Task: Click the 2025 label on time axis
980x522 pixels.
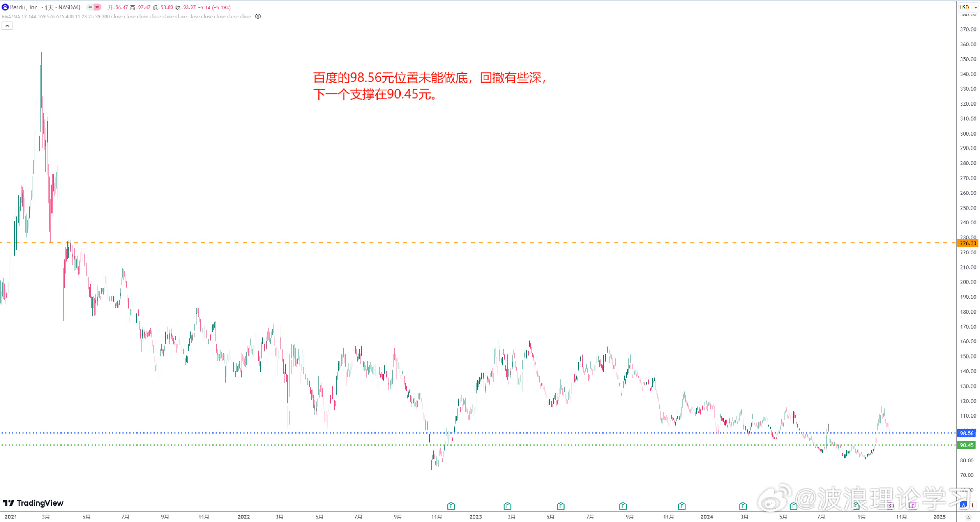Action: pyautogui.click(x=939, y=517)
